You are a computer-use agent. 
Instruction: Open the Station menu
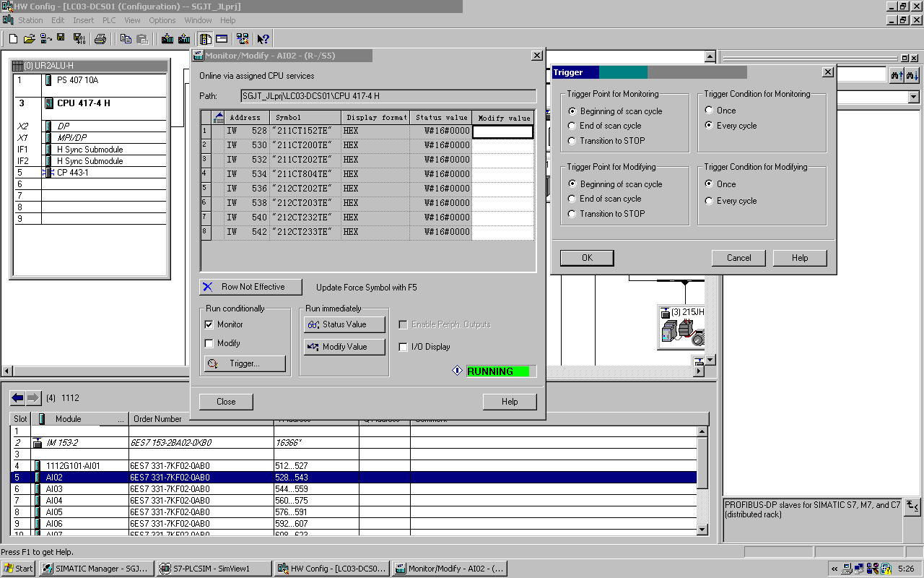pyautogui.click(x=30, y=20)
